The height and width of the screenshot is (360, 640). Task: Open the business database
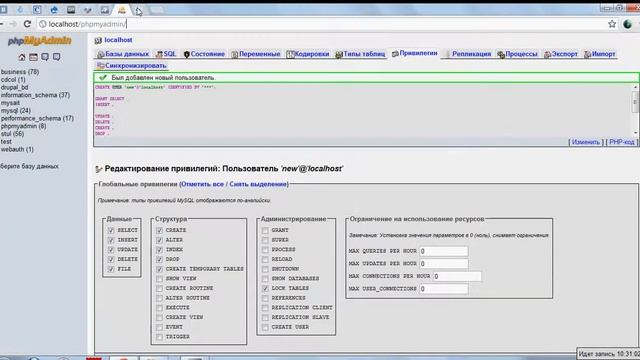click(x=20, y=72)
